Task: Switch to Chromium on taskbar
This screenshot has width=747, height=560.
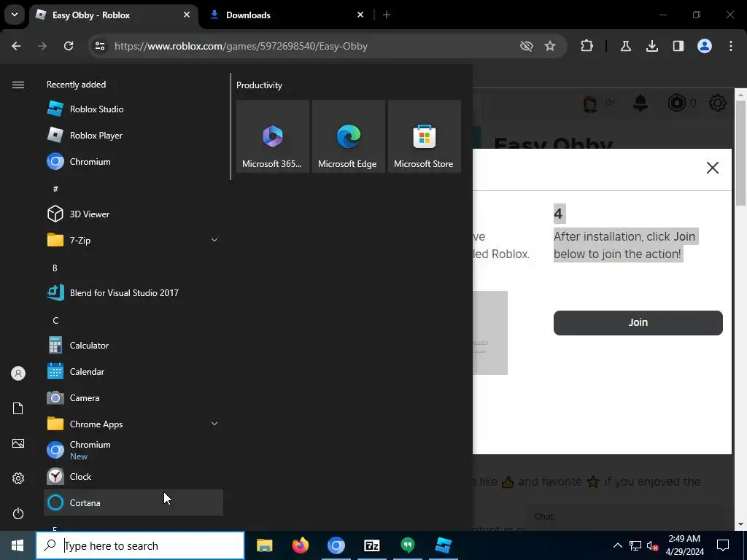Action: [x=336, y=545]
